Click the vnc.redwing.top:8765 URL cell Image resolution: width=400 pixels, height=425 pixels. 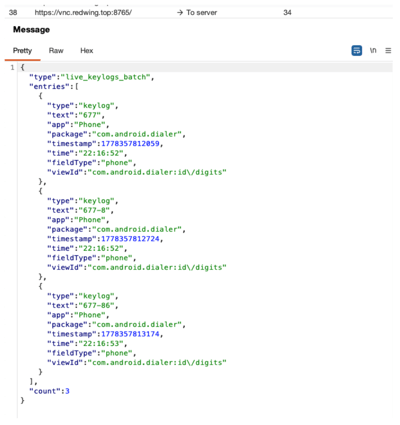[x=83, y=13]
